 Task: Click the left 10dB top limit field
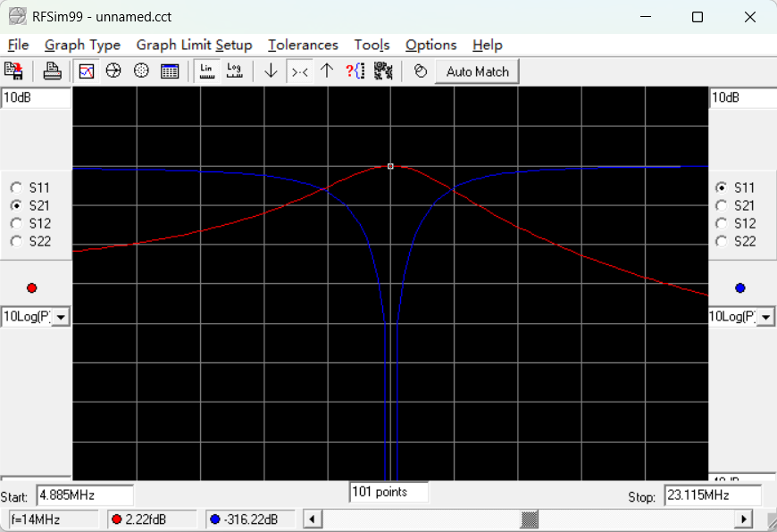tap(37, 97)
